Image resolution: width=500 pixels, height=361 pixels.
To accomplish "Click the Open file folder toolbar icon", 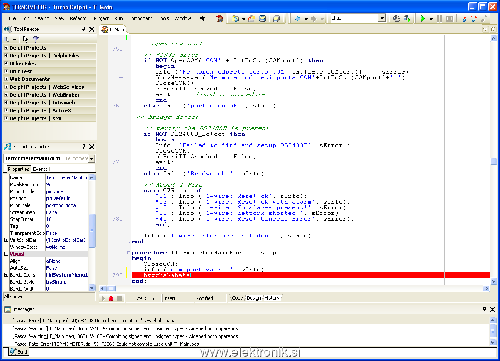I will [251, 19].
